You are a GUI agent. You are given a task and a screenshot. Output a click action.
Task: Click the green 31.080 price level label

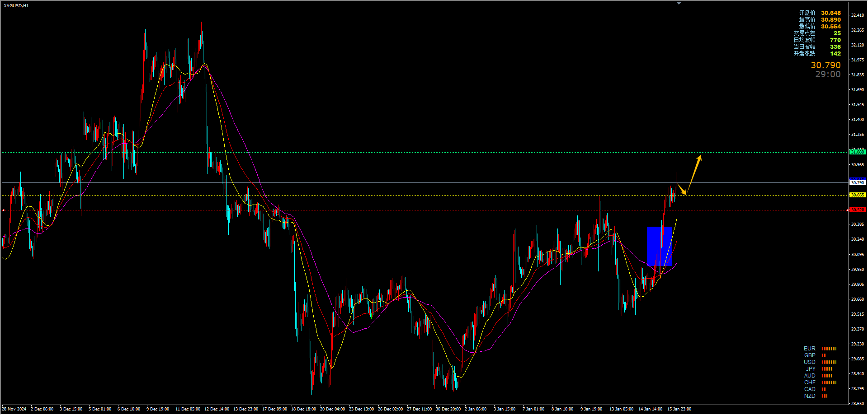[x=857, y=152]
